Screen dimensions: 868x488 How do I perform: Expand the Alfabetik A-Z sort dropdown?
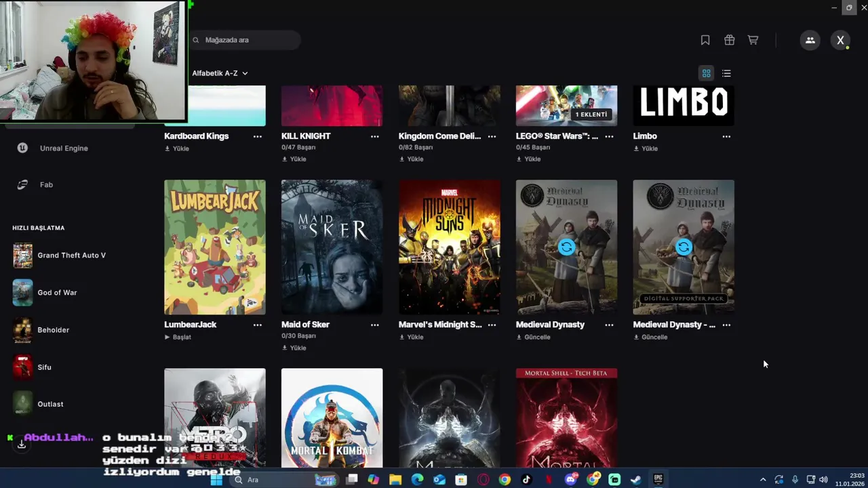coord(220,73)
